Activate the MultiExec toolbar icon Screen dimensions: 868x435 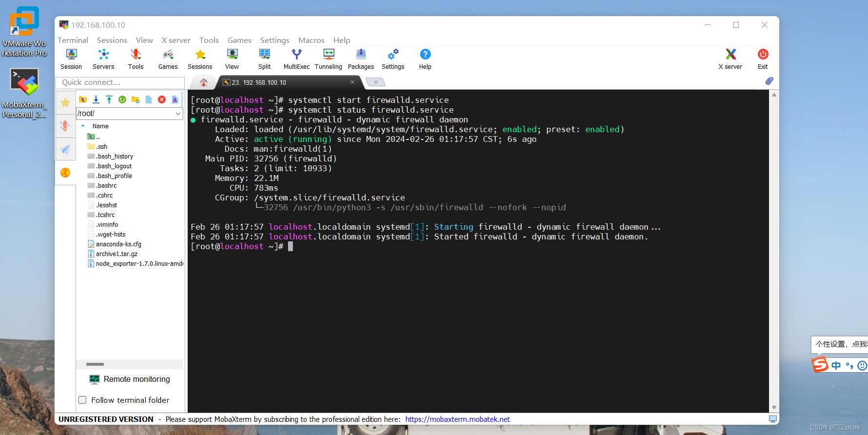pyautogui.click(x=296, y=59)
